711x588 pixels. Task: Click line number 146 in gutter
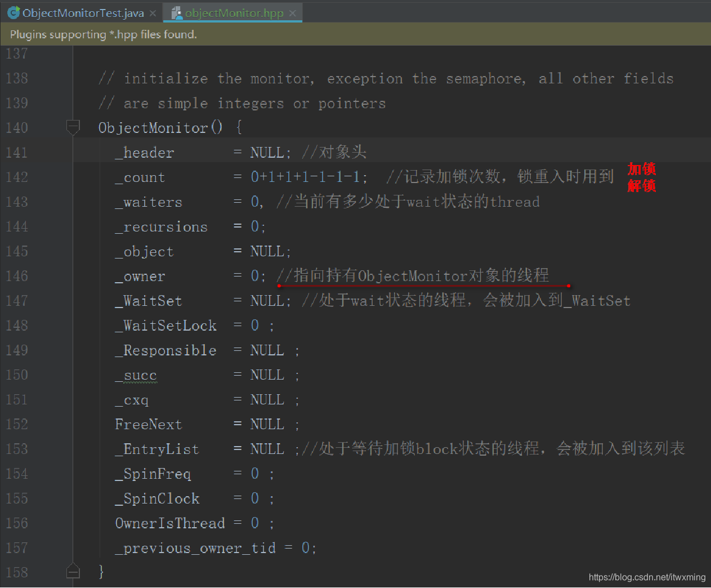[x=17, y=276]
